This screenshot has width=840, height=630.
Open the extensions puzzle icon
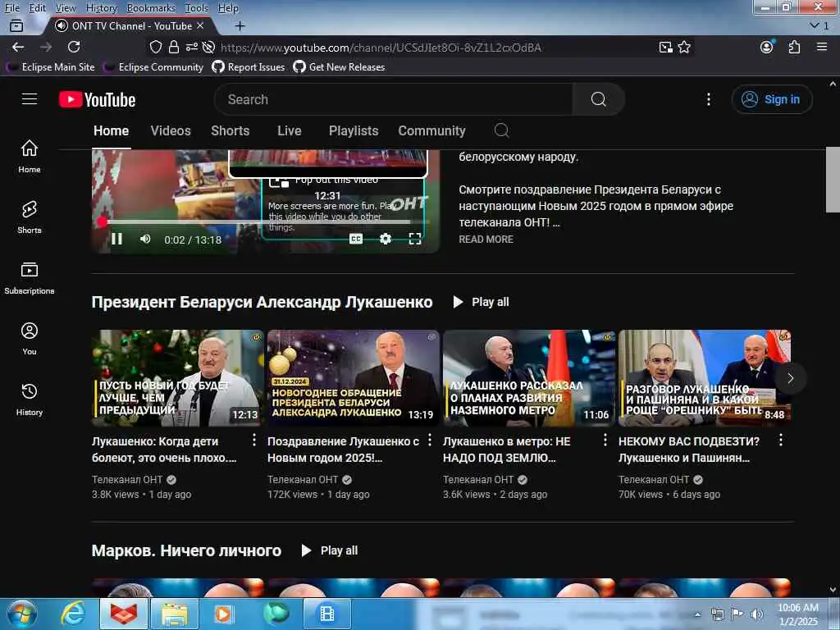(x=794, y=47)
